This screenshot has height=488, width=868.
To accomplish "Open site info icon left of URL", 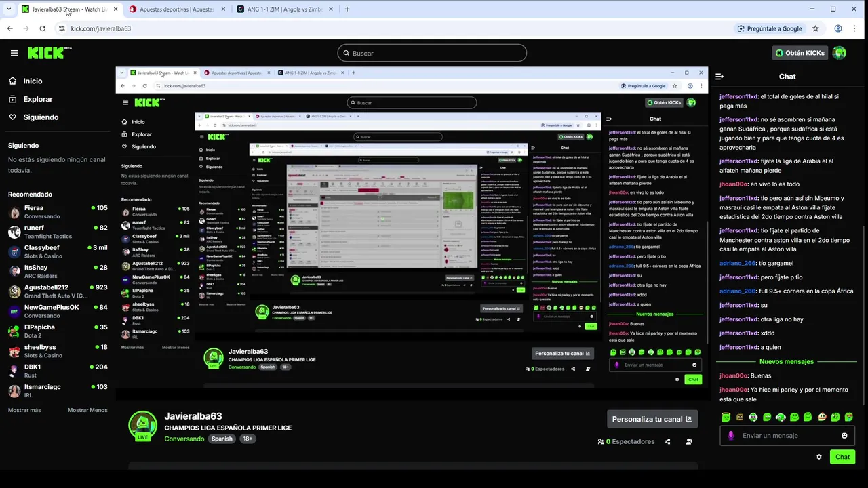I will [62, 28].
